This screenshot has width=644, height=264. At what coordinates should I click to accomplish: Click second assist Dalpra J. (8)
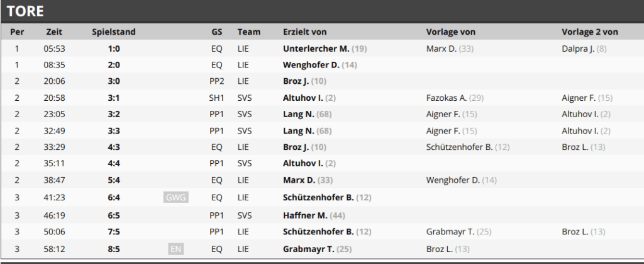tap(584, 49)
